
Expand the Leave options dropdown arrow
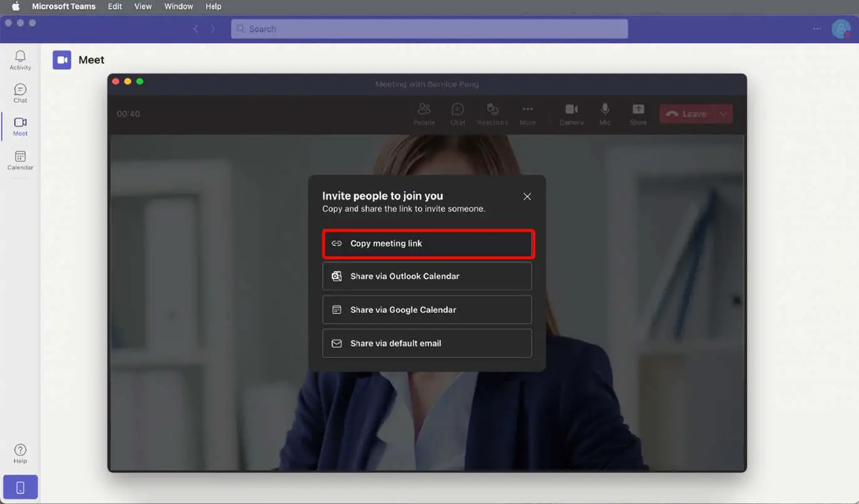[724, 114]
